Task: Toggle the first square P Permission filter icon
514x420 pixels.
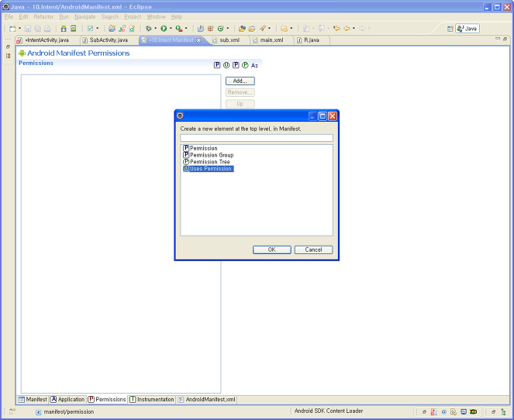Action: point(217,65)
